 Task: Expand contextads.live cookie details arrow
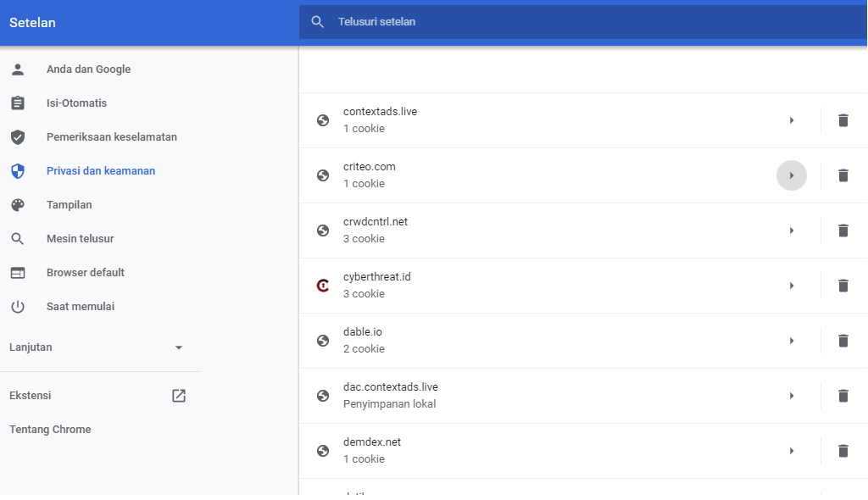click(x=792, y=120)
